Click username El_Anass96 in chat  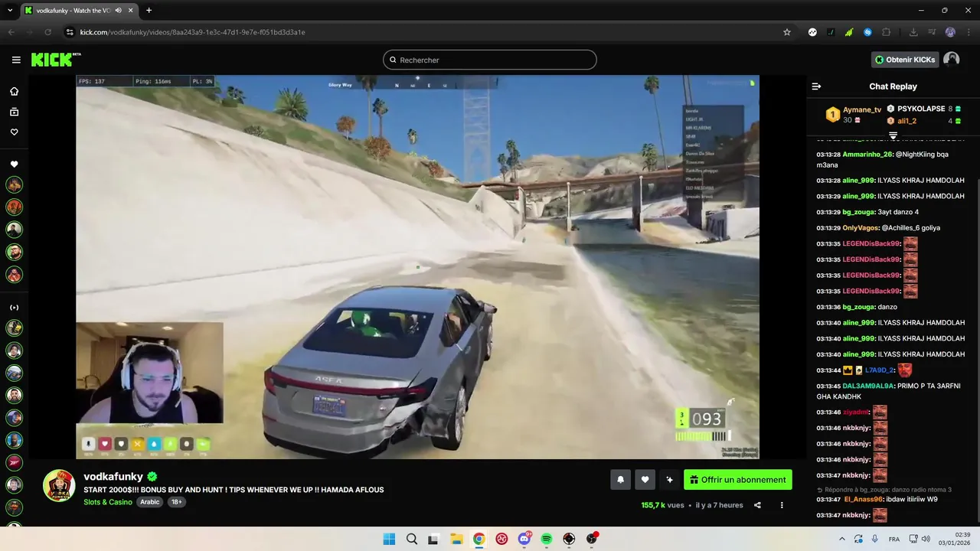[x=863, y=500]
